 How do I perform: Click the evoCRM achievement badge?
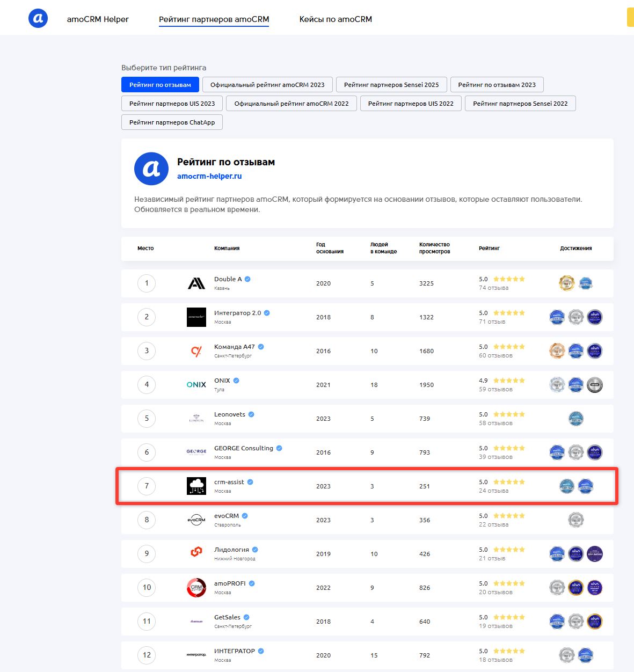(575, 520)
